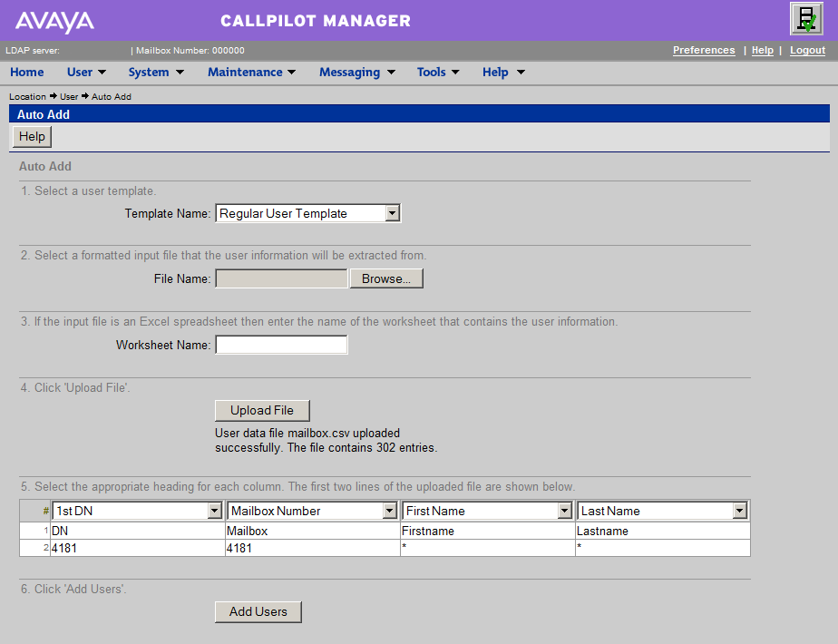Click the Upload File button
This screenshot has height=644, width=838.
262,411
